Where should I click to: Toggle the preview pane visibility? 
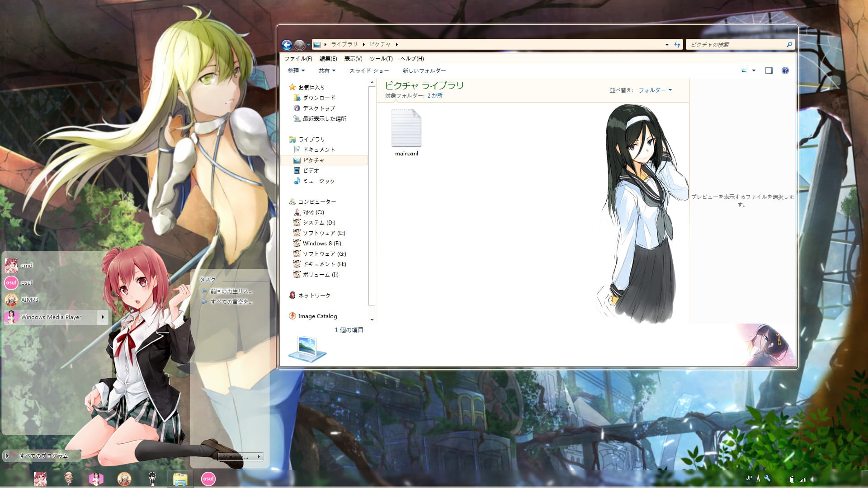(769, 70)
